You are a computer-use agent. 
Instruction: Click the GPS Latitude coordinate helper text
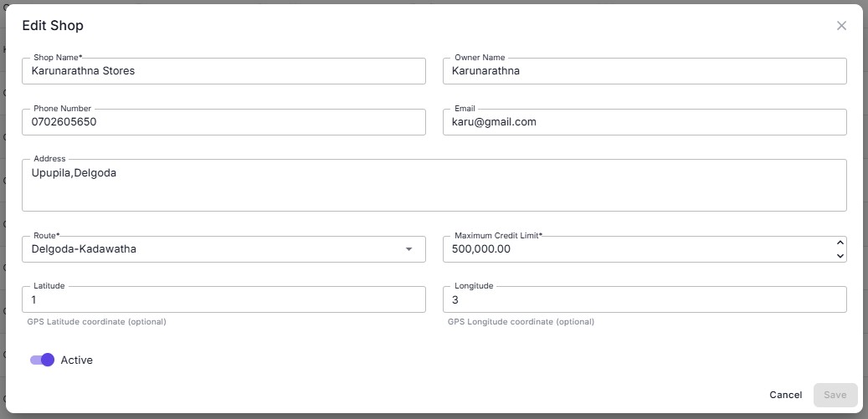coord(97,322)
